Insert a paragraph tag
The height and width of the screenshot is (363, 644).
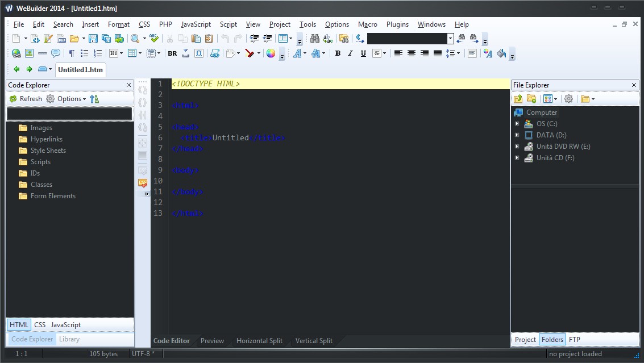pyautogui.click(x=72, y=53)
